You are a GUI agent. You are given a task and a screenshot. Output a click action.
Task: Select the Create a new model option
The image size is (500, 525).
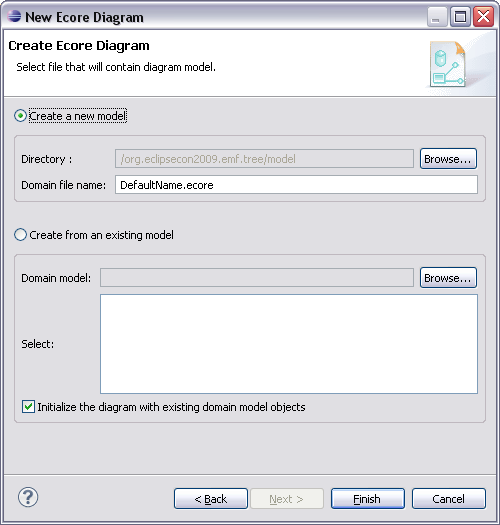point(20,116)
